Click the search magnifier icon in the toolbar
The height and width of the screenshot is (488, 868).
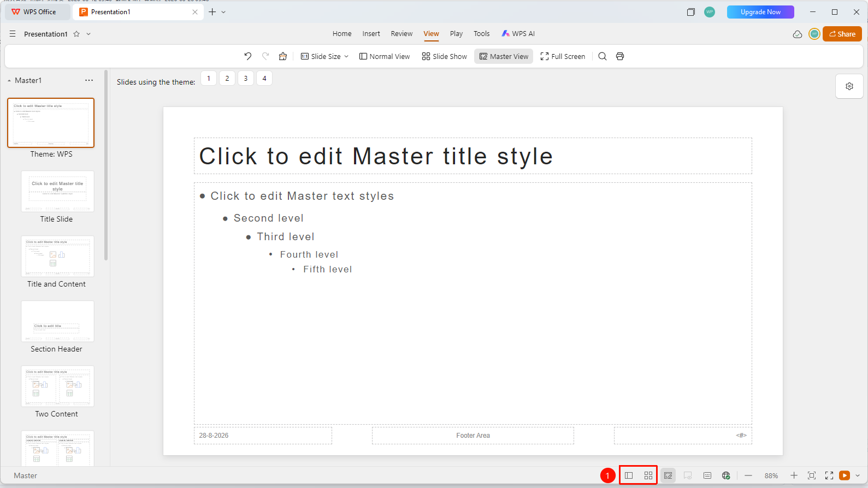(x=603, y=56)
